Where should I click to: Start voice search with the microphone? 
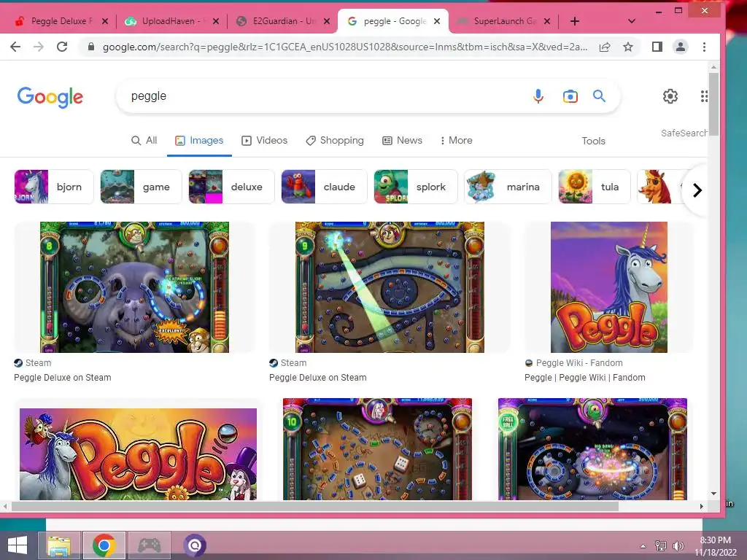pos(538,96)
